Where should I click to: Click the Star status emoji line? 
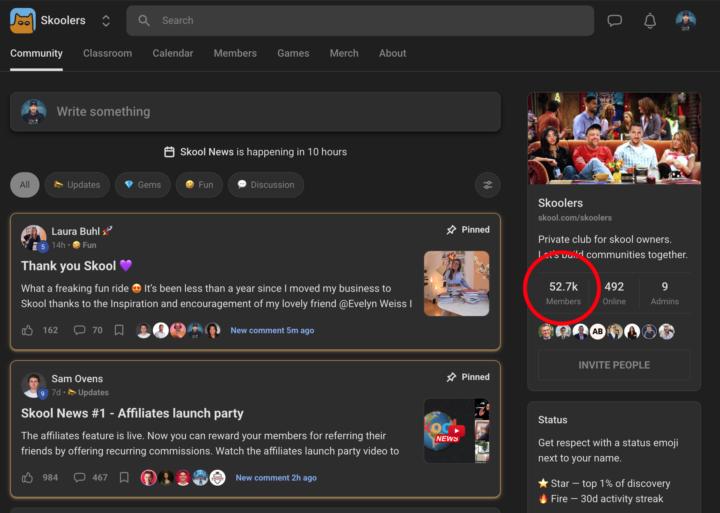[x=604, y=484]
